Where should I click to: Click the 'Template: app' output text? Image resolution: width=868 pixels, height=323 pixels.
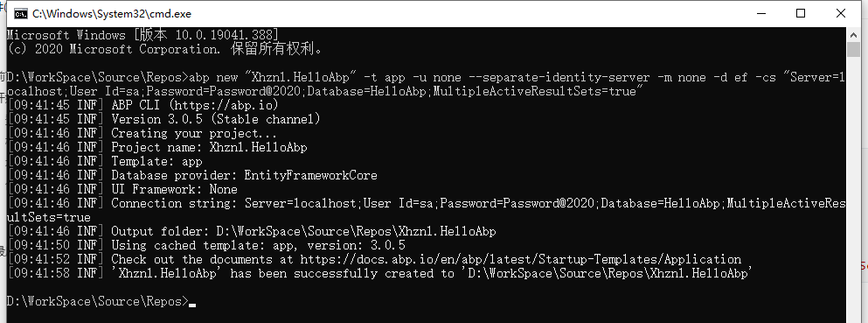pyautogui.click(x=157, y=161)
